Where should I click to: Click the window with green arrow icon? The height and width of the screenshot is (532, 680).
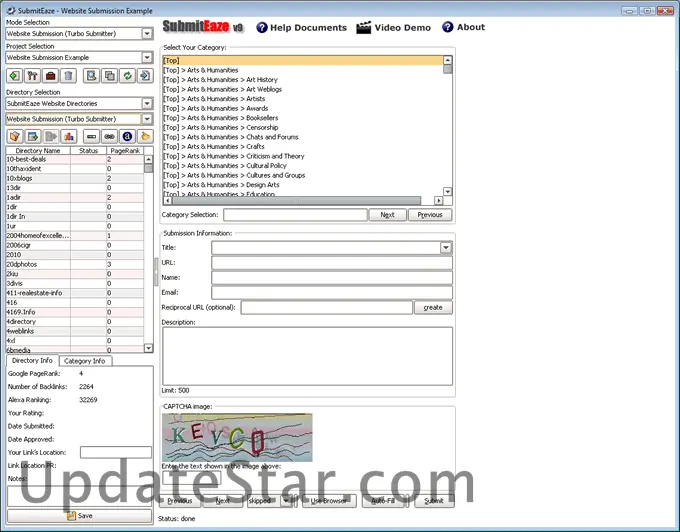click(x=33, y=137)
